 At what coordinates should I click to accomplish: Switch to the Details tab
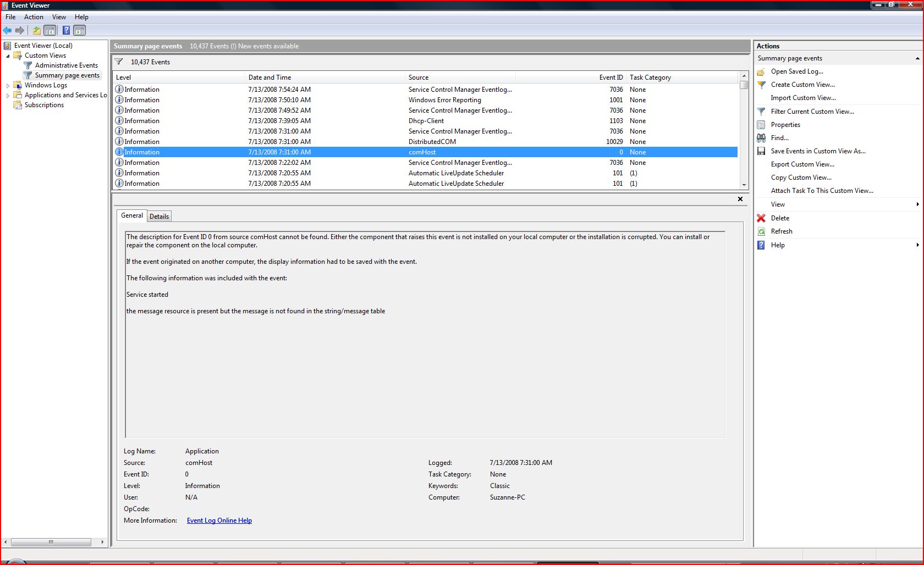[159, 217]
